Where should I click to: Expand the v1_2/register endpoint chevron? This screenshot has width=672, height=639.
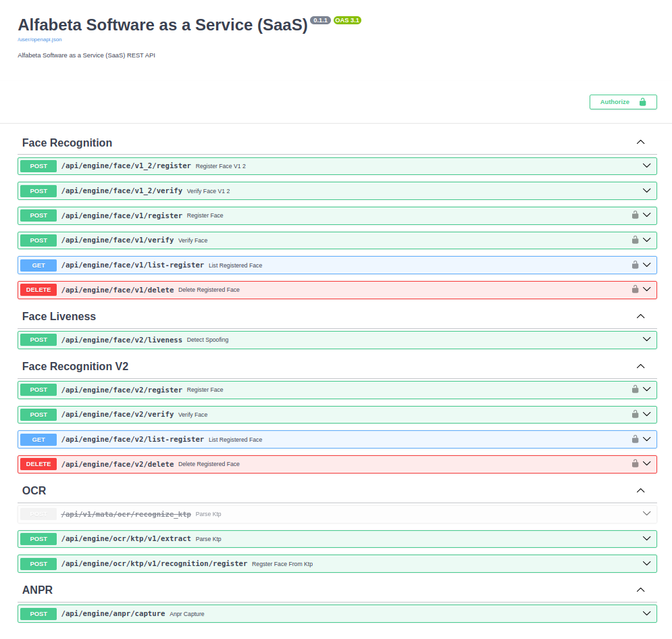[x=646, y=165]
